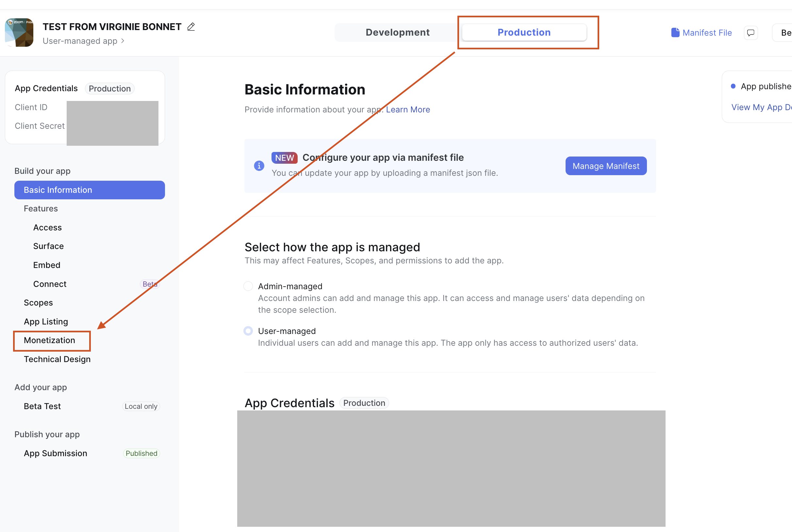Image resolution: width=792 pixels, height=532 pixels.
Task: Open the Learn More link
Action: pos(408,109)
